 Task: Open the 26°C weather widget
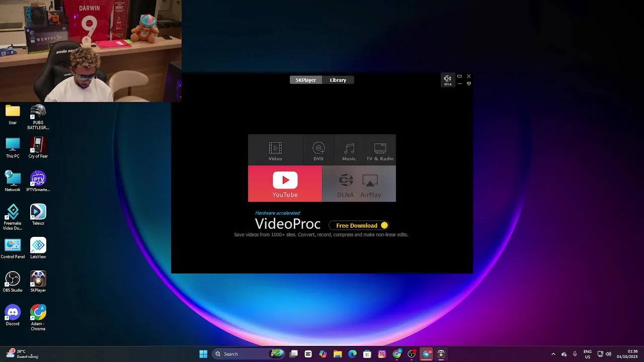point(21,354)
